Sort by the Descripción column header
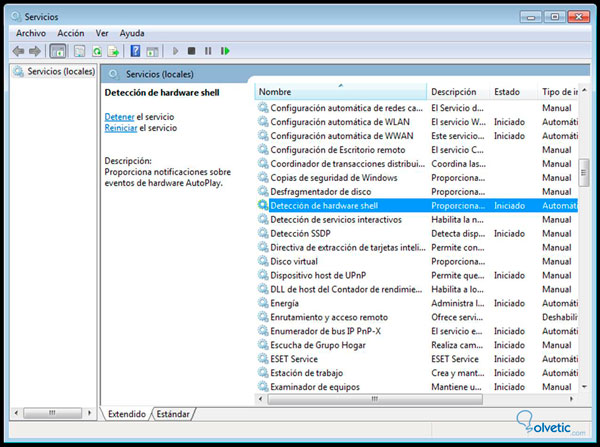This screenshot has height=447, width=600. click(458, 92)
